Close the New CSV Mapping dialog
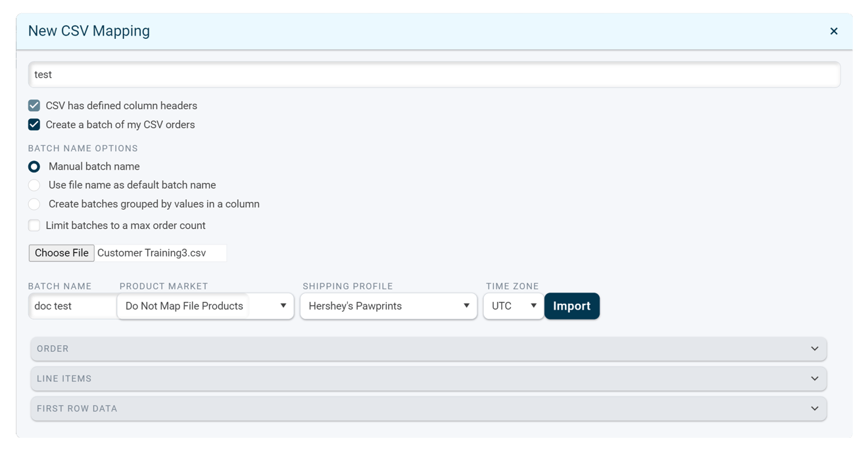The width and height of the screenshot is (868, 455). (x=834, y=31)
